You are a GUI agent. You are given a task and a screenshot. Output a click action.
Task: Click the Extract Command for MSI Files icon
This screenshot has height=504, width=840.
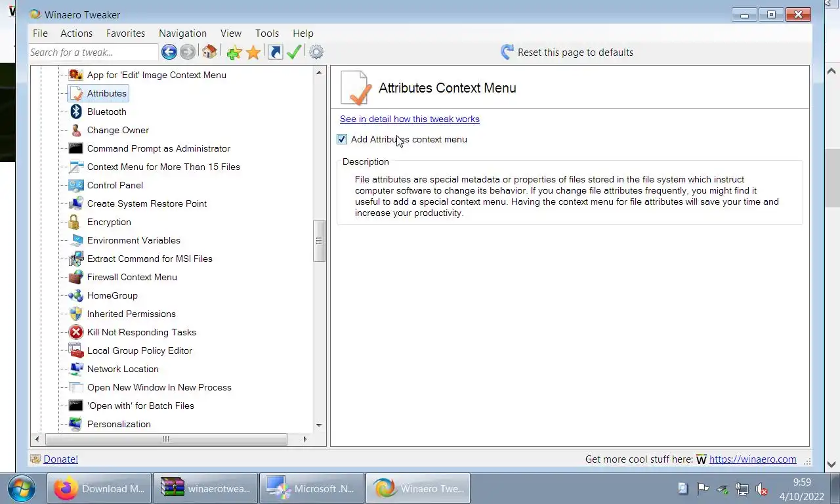tap(76, 259)
